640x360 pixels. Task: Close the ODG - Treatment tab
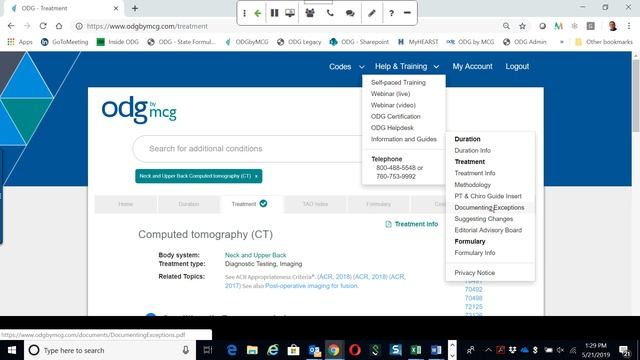(x=116, y=8)
